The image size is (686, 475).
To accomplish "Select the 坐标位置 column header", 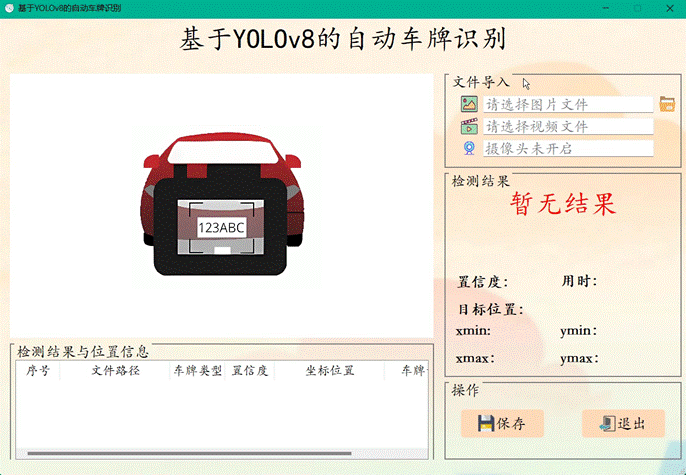I will coord(329,371).
